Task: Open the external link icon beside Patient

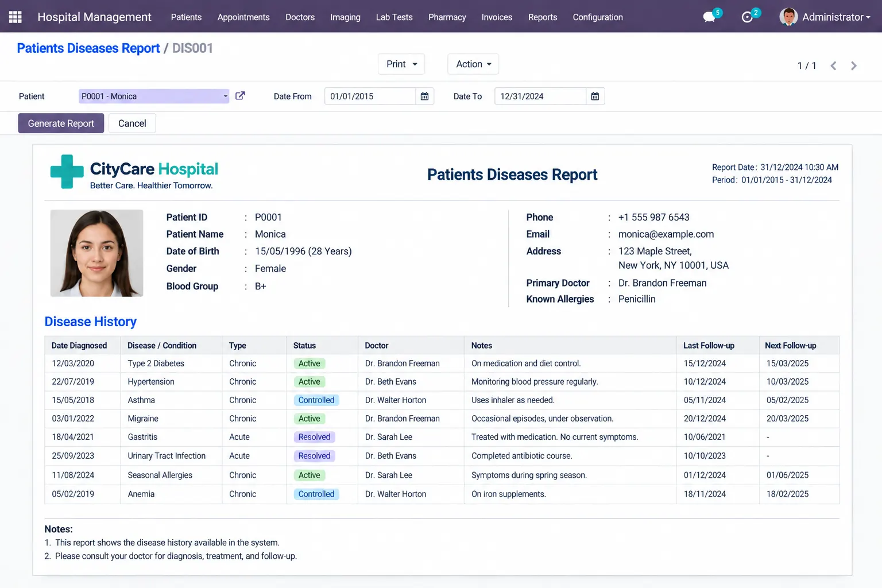Action: click(x=240, y=96)
